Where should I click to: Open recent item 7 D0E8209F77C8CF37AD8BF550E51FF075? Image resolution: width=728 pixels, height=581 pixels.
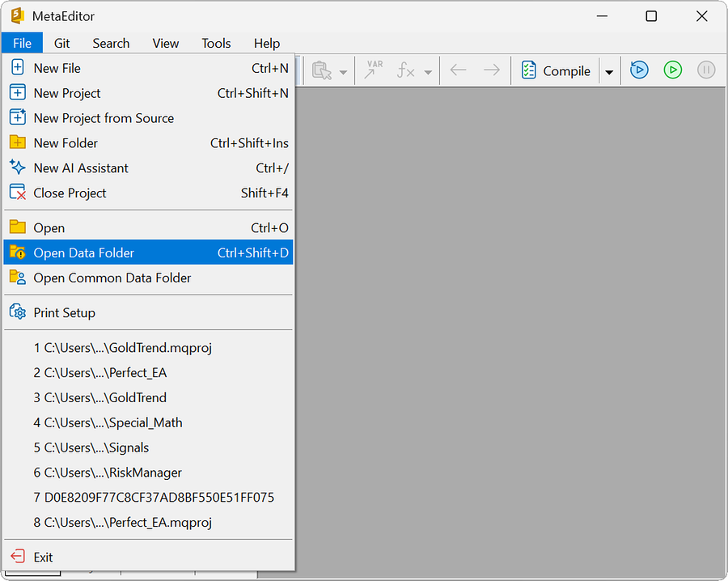coord(149,498)
